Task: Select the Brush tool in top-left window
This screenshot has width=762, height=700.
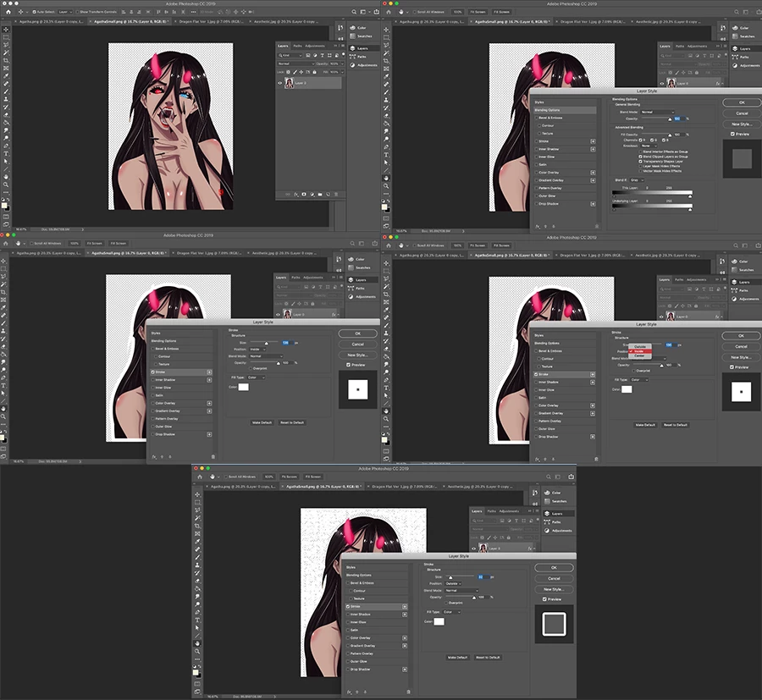Action: 6,91
